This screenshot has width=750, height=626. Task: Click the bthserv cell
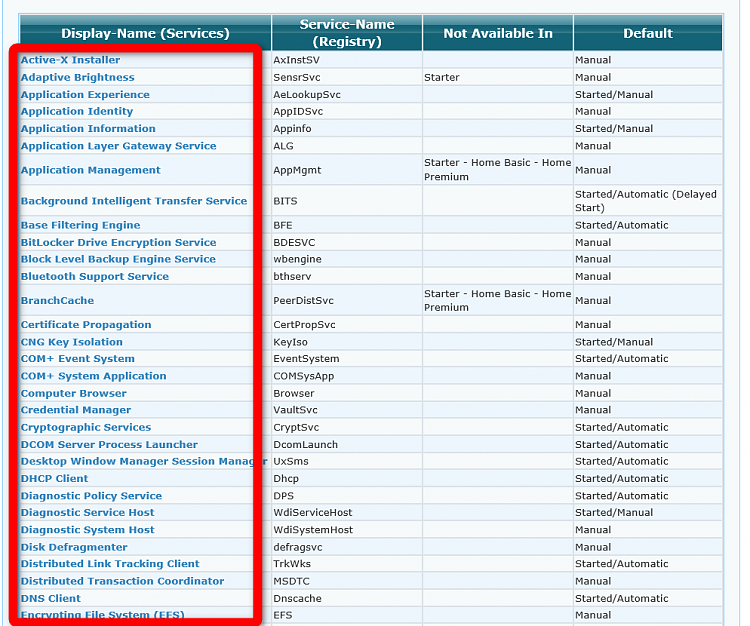tap(347, 276)
